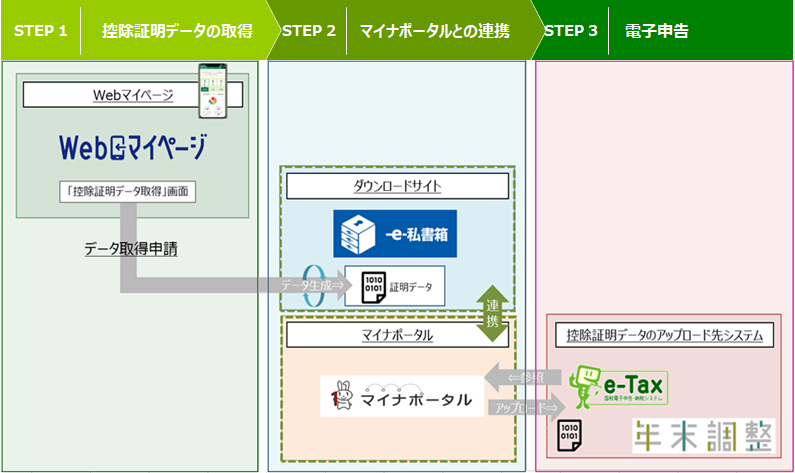Click the 年末調整 logo
The image size is (795, 473).
(x=704, y=436)
